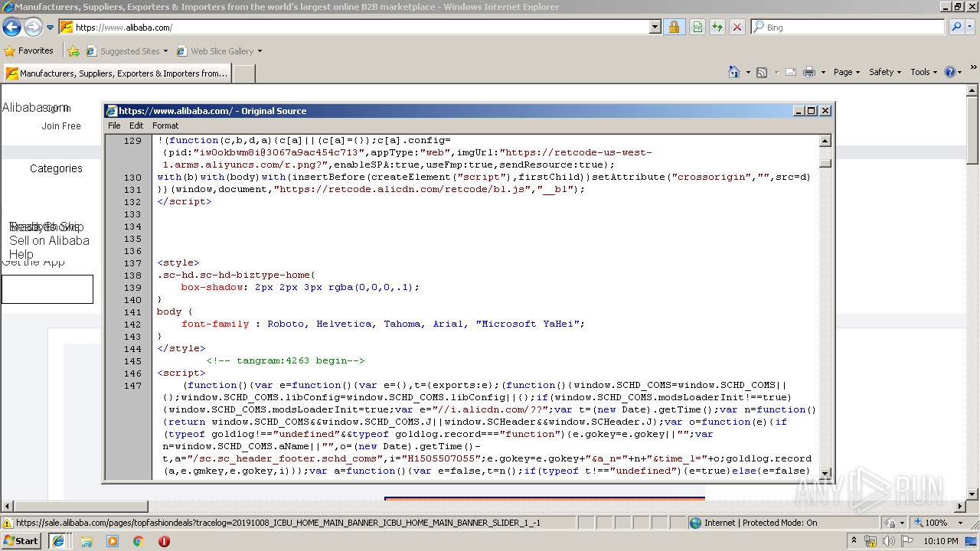Open the status bar privacy lock dropdown
Screen dimensions: 980x551
tap(894, 523)
